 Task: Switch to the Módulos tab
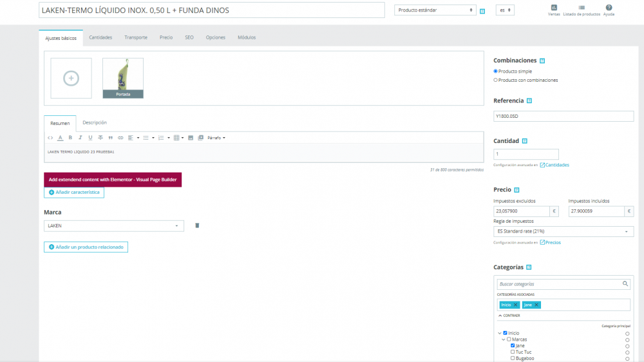[x=247, y=37]
